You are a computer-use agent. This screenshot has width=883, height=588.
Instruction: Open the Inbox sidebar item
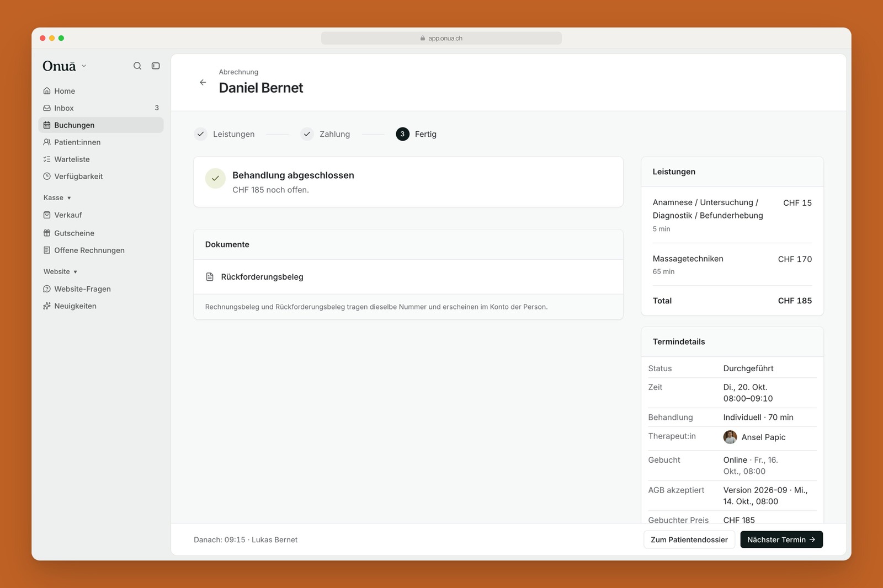pos(101,108)
